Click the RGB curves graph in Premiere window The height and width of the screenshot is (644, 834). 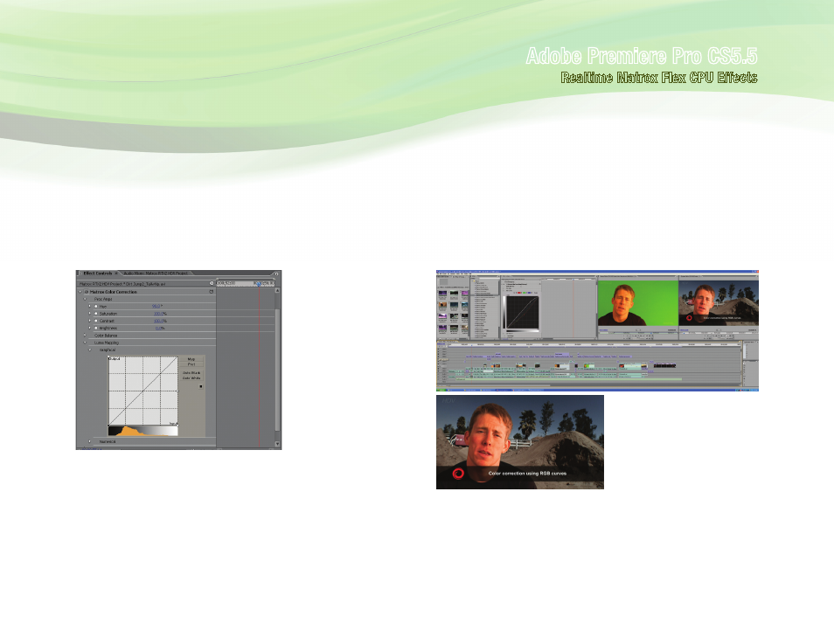tap(522, 313)
